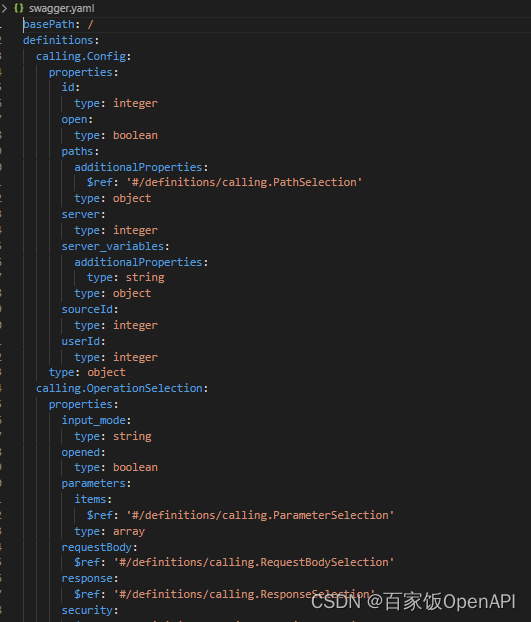Click the server: property key
The image size is (531, 622).
tap(83, 215)
